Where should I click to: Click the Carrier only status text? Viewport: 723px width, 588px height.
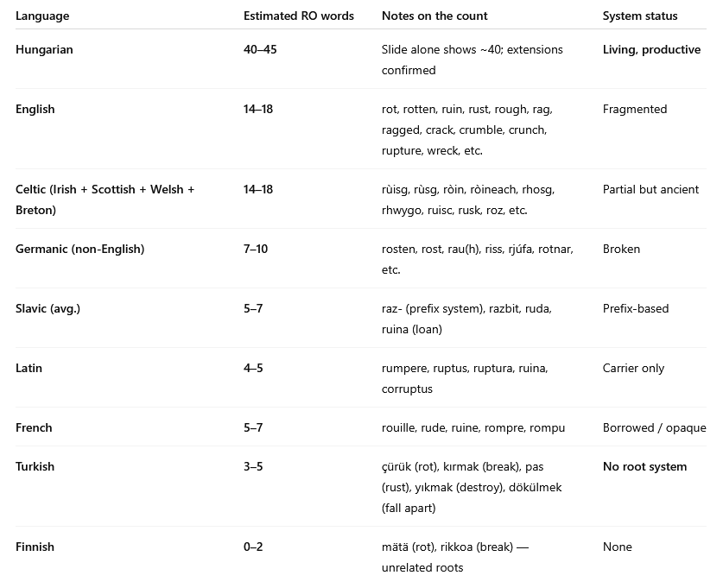[x=633, y=368]
